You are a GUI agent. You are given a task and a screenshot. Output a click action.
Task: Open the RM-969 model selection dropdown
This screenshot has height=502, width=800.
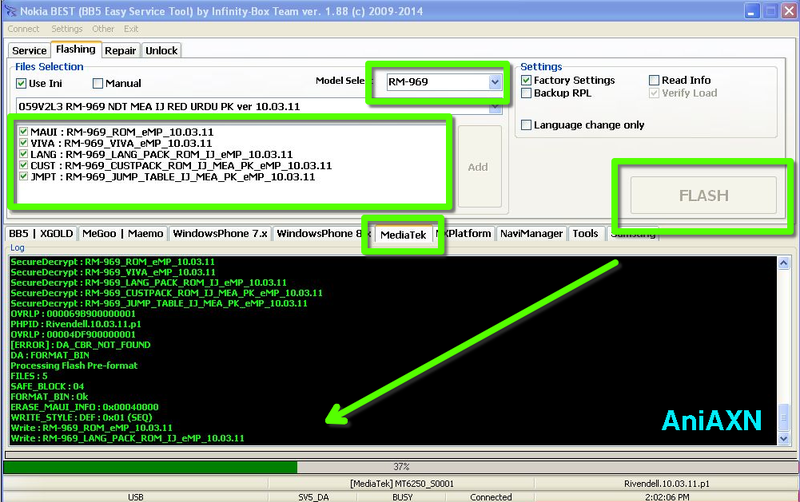[494, 82]
